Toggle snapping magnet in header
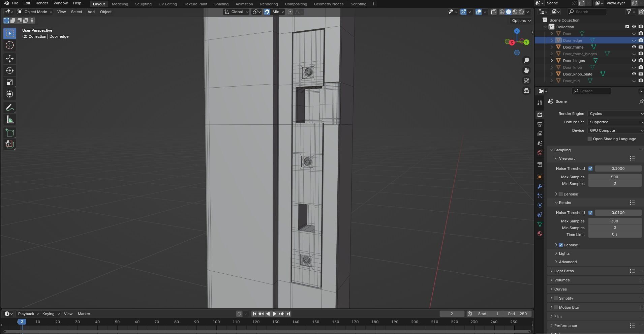 (x=267, y=12)
